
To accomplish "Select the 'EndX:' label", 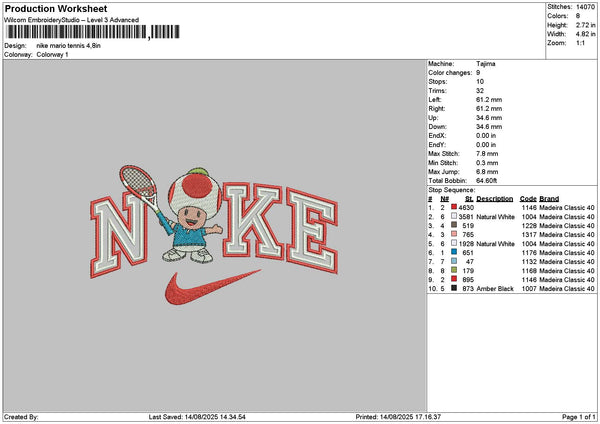I will click(x=437, y=136).
